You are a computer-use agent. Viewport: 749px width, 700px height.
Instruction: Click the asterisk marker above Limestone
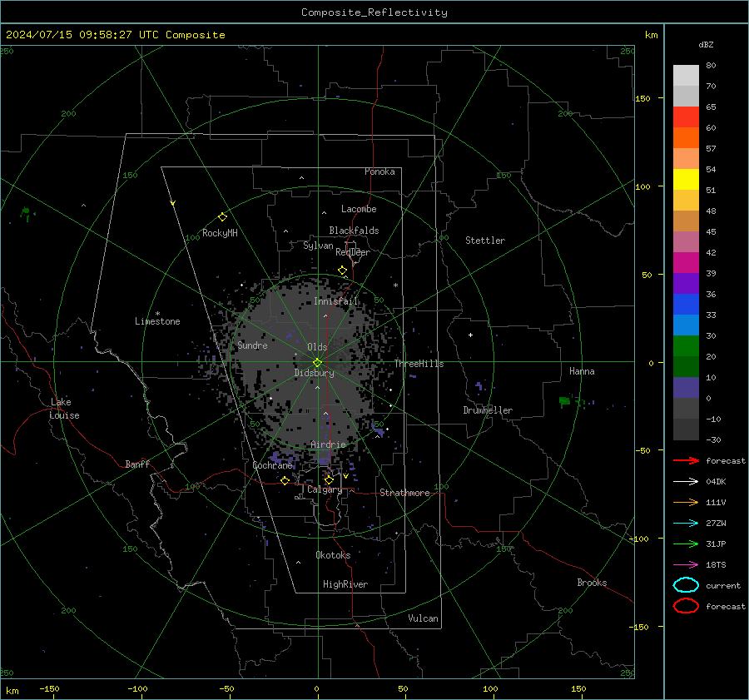157,314
